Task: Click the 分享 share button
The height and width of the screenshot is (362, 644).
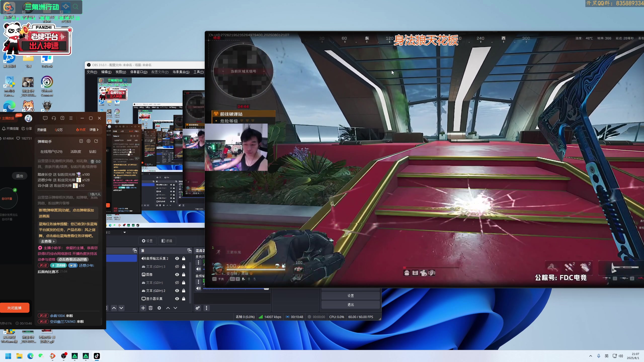Action: [x=27, y=129]
